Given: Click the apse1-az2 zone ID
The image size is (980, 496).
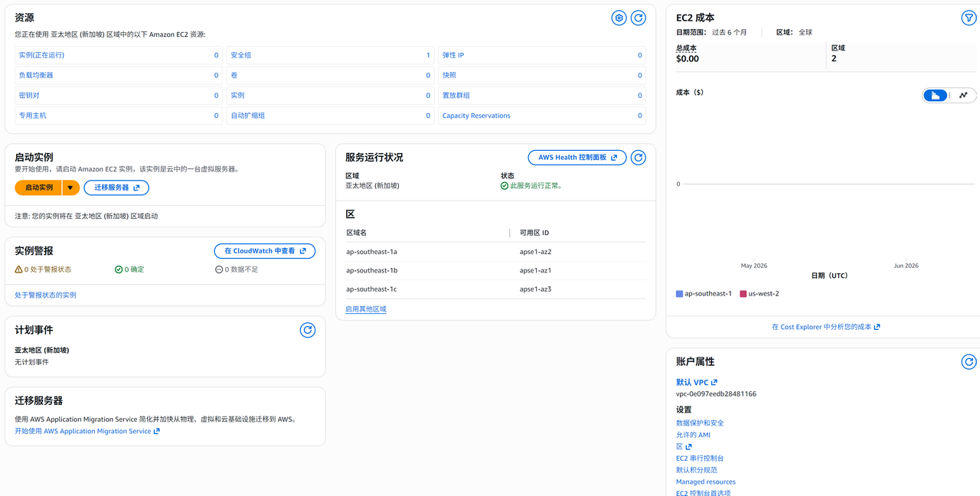Looking at the screenshot, I should click(536, 252).
